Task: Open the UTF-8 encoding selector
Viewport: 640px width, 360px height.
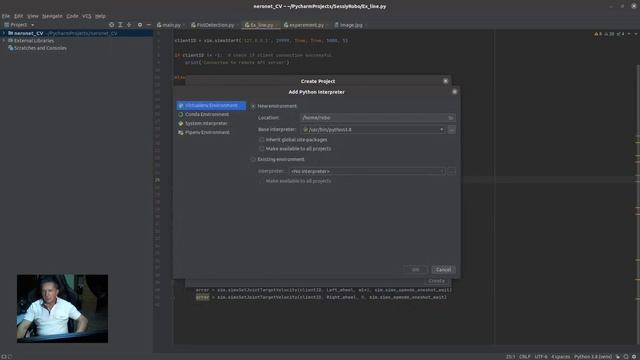Action: (541, 356)
